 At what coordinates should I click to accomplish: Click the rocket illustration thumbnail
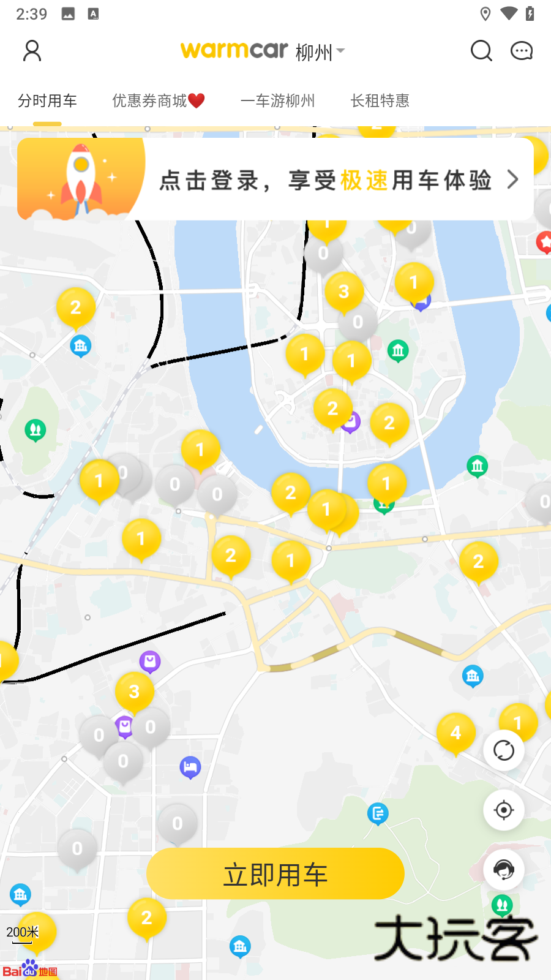click(81, 179)
